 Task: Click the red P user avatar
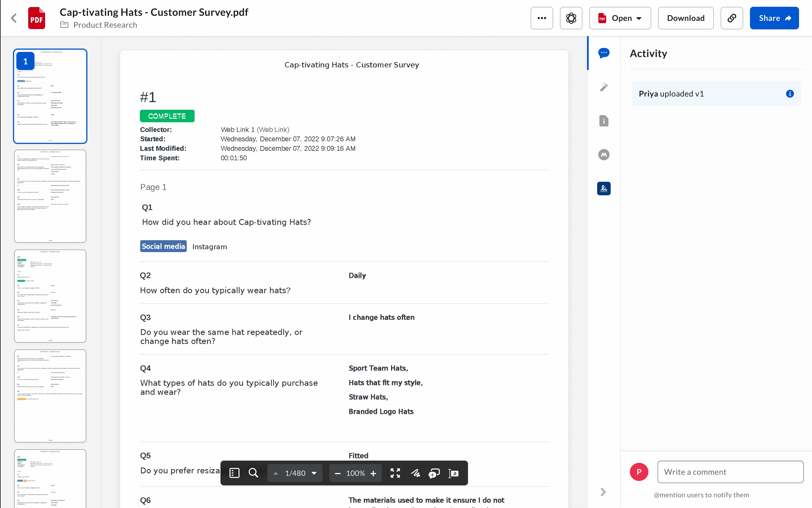tap(639, 472)
